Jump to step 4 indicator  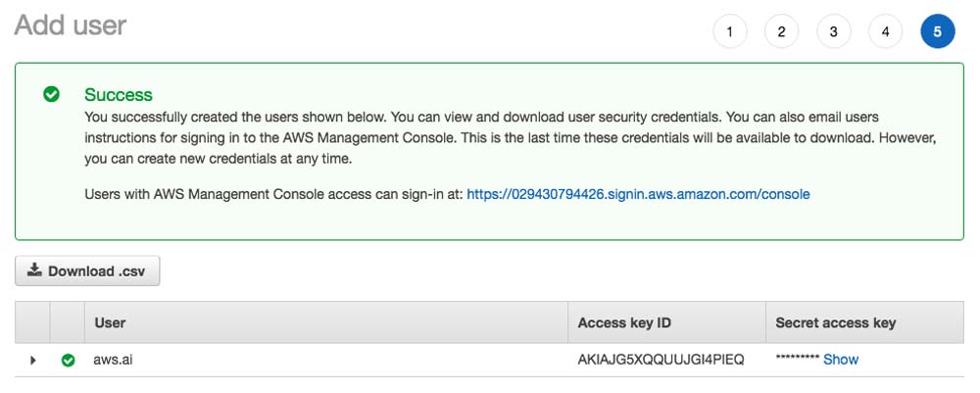[x=885, y=31]
